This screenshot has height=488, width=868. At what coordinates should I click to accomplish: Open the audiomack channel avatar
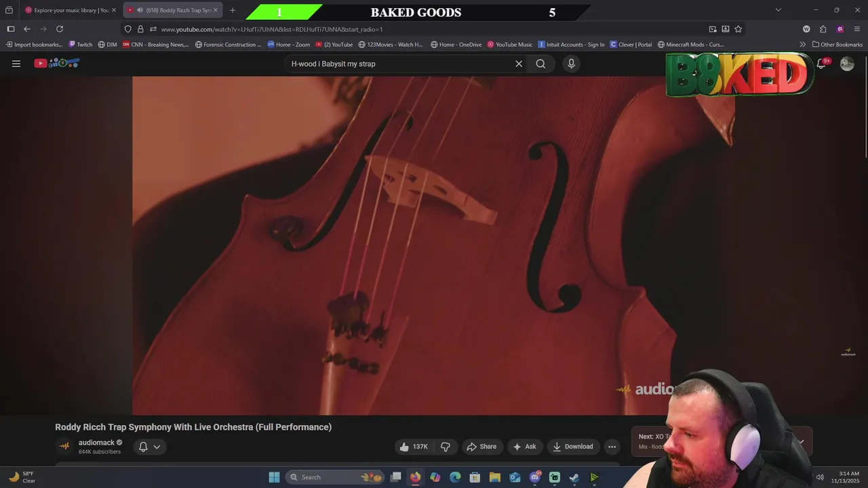click(64, 446)
